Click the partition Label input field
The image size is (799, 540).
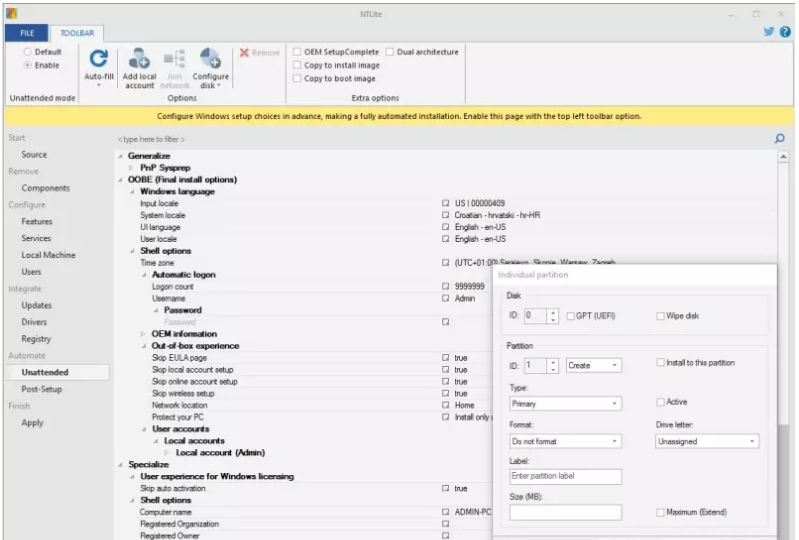tap(565, 477)
